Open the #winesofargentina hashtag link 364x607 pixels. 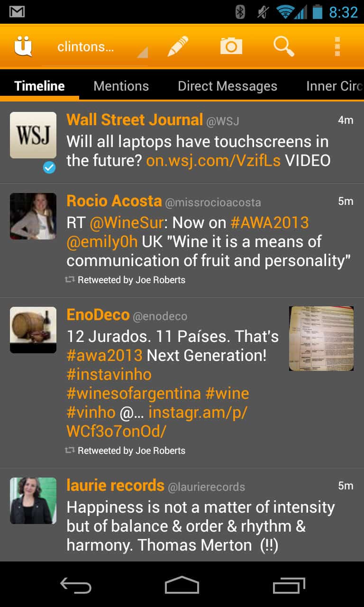pyautogui.click(x=134, y=393)
